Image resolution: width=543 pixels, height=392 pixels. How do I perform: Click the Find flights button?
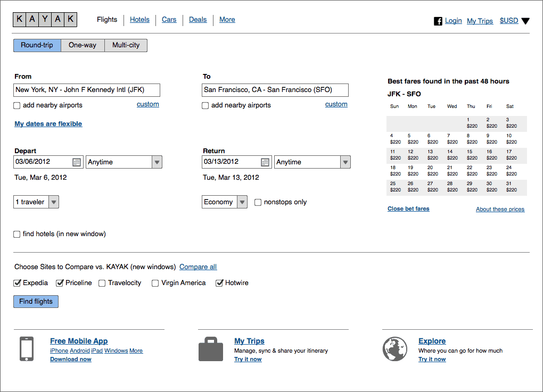point(36,302)
